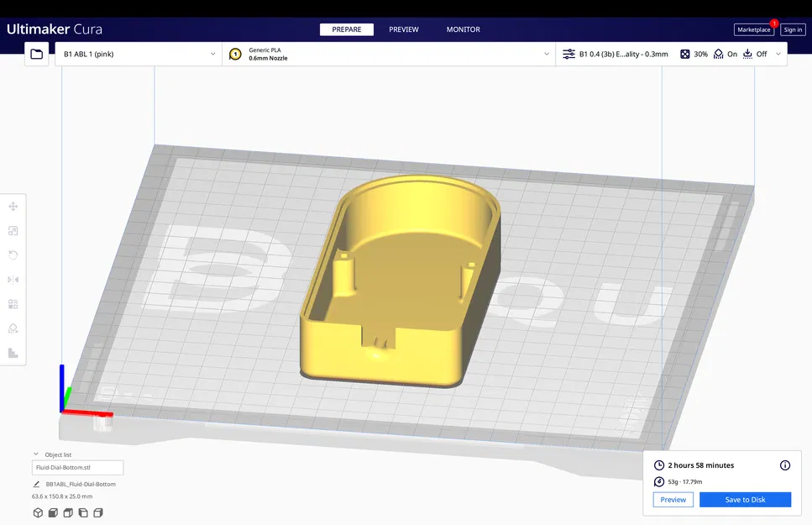812x525 pixels.
Task: Click the support On icon
Action: (x=718, y=54)
